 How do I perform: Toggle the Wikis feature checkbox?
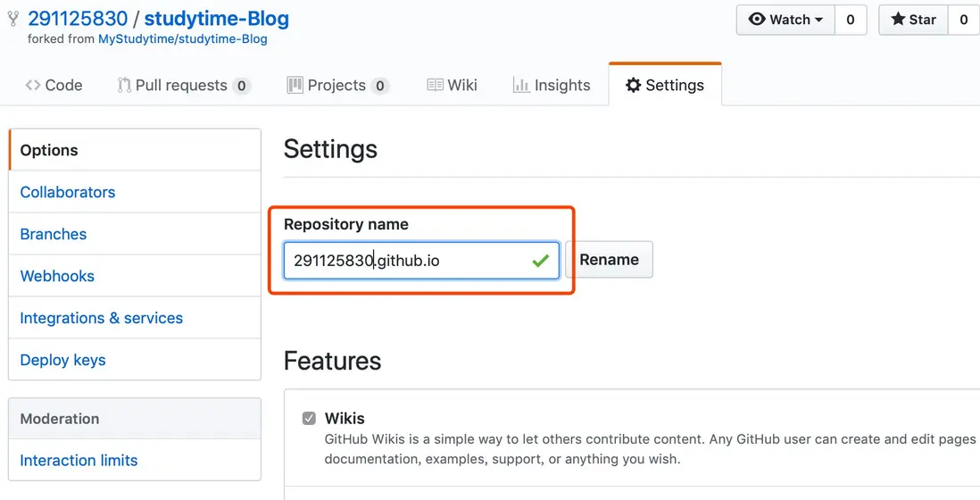click(309, 418)
